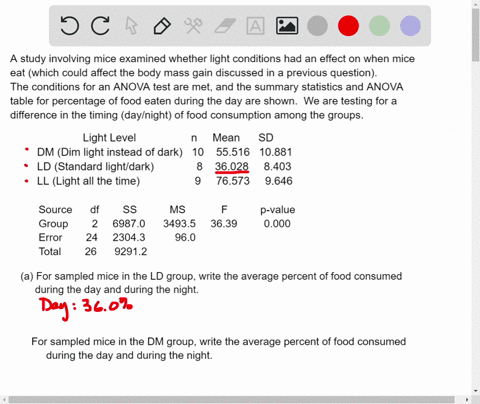Choose the purple color swatch

tap(410, 26)
